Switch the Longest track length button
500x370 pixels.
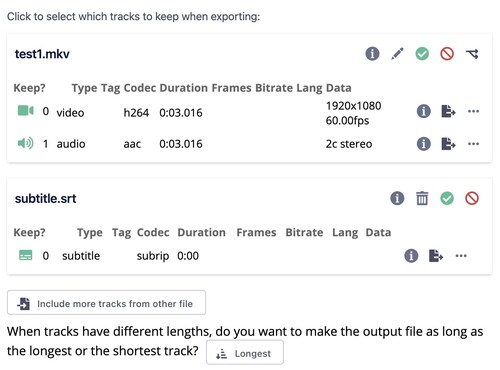pos(245,353)
